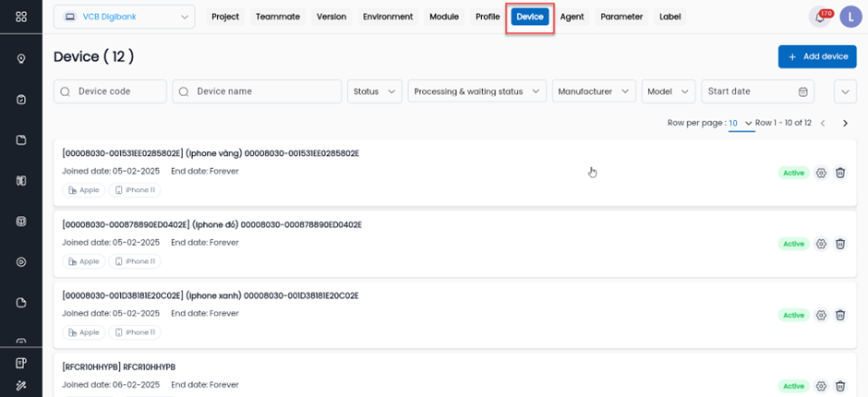Delete the RFCR10HHYPB device
868x397 pixels.
pos(840,386)
